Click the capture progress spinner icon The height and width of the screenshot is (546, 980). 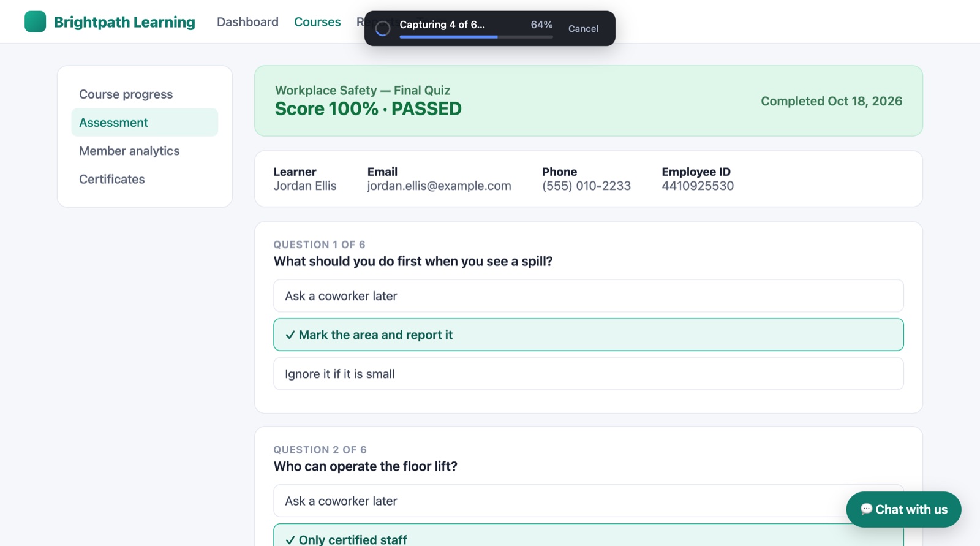(383, 28)
